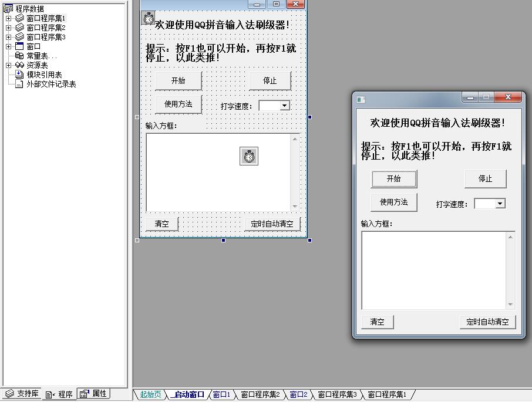Select the 打字速度 label in the designer

click(237, 106)
